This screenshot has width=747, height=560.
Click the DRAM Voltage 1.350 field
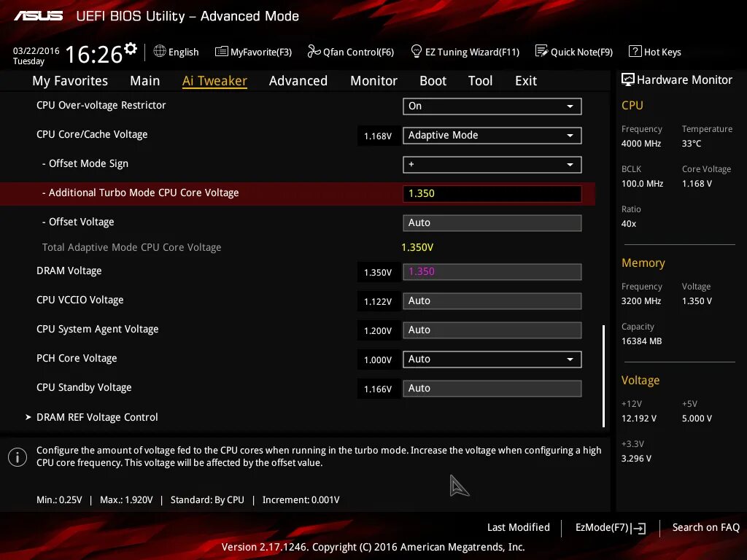point(492,271)
